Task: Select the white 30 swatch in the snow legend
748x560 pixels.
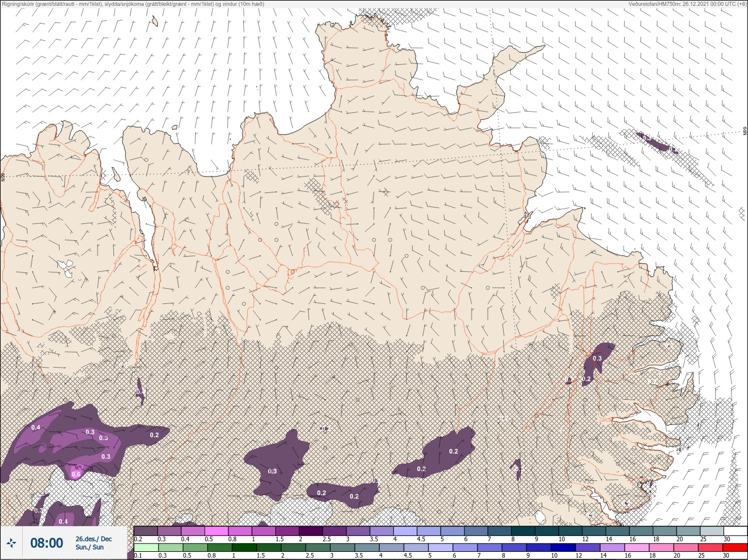Action: [735, 531]
